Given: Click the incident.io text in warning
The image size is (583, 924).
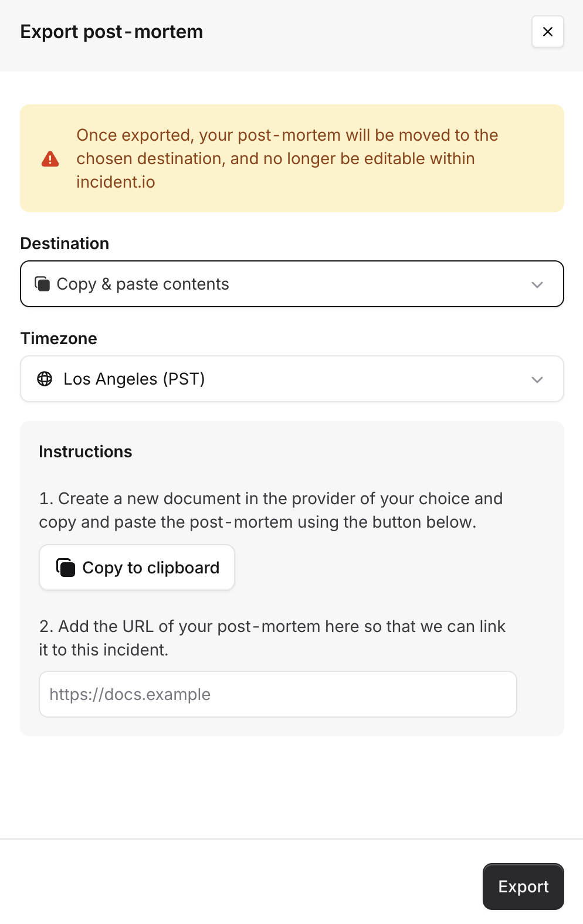Looking at the screenshot, I should (116, 182).
